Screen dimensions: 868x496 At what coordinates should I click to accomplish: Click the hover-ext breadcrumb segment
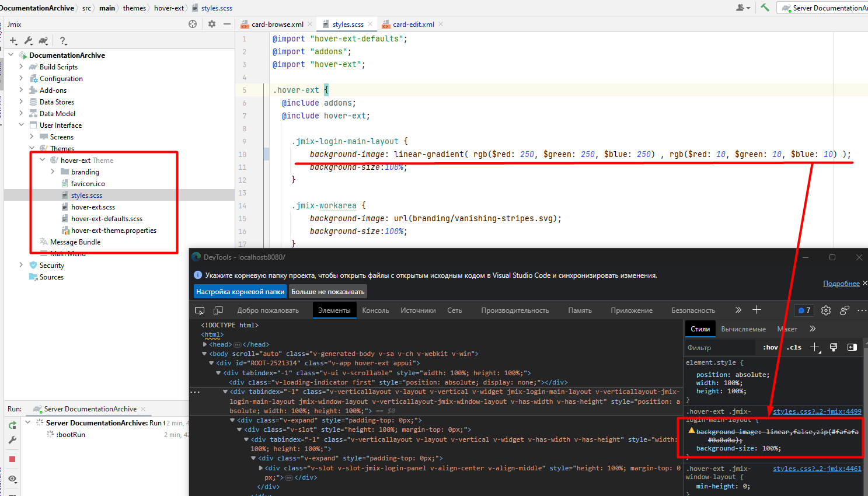(x=169, y=8)
